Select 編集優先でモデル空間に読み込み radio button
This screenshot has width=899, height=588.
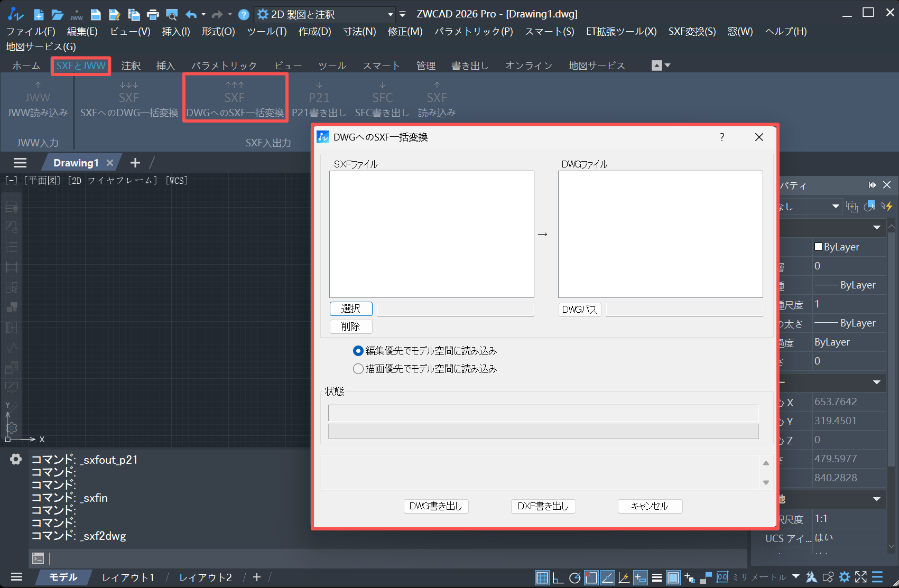pos(358,351)
